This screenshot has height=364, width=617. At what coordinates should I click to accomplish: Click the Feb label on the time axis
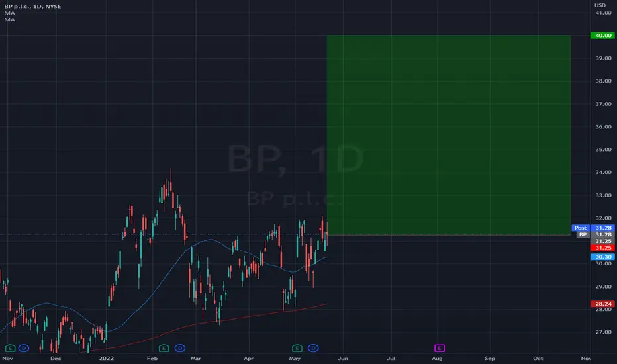click(x=152, y=359)
